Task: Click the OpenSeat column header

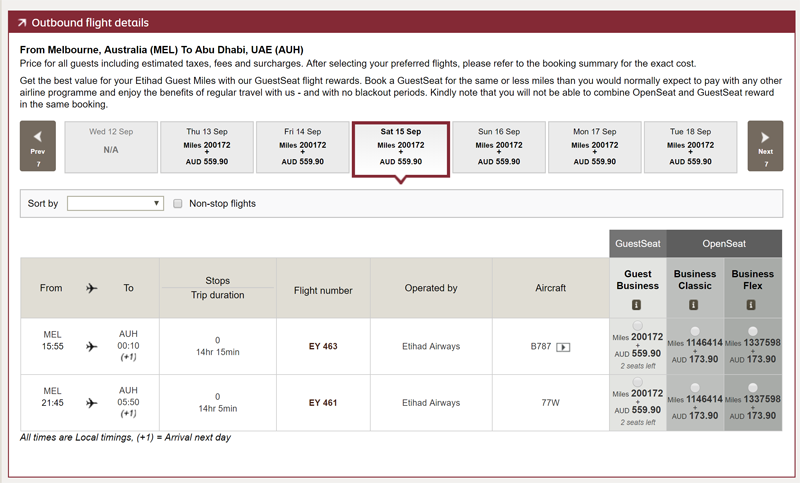Action: coord(724,244)
